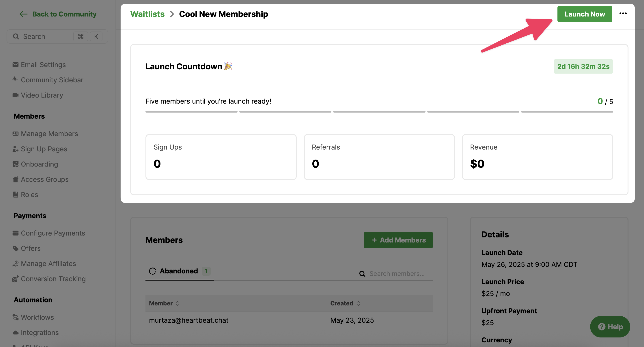
Task: Click the Waitlists breadcrumb link
Action: [x=147, y=14]
